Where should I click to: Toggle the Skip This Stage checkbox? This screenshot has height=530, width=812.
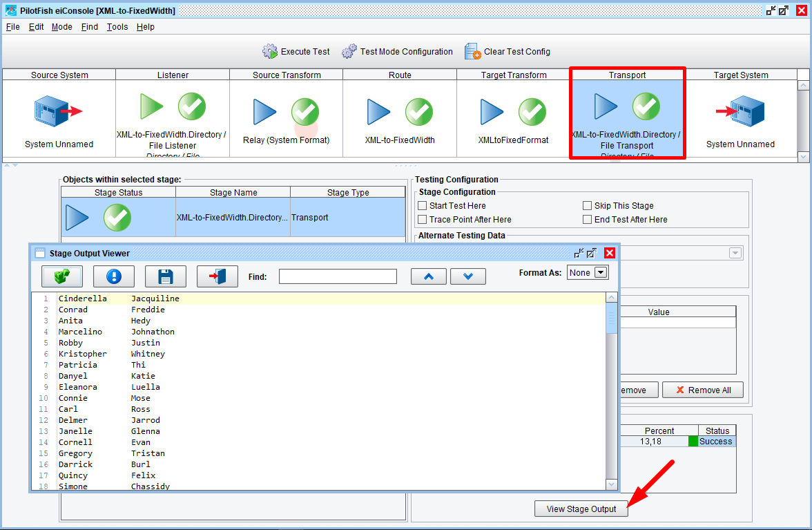tap(587, 206)
